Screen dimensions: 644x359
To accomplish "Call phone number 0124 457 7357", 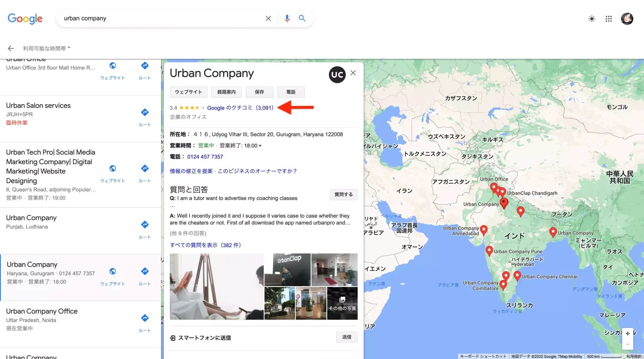I will [205, 157].
